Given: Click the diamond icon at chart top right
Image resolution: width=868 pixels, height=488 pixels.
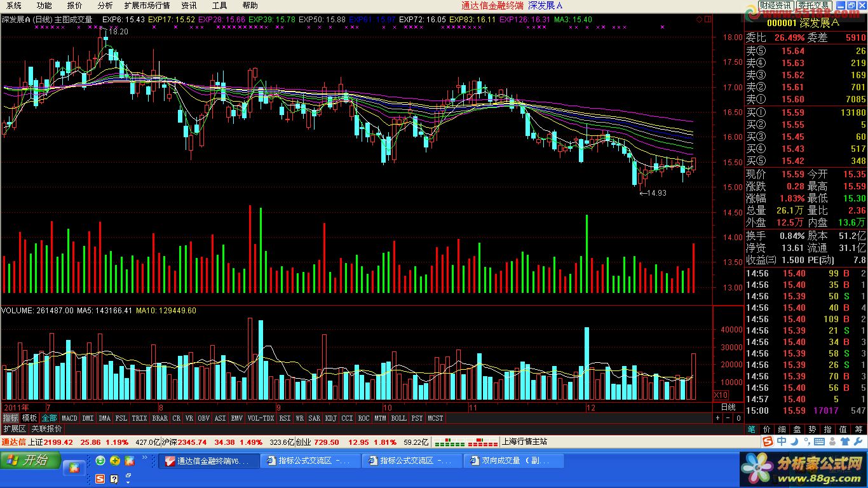Looking at the screenshot, I should point(700,20).
